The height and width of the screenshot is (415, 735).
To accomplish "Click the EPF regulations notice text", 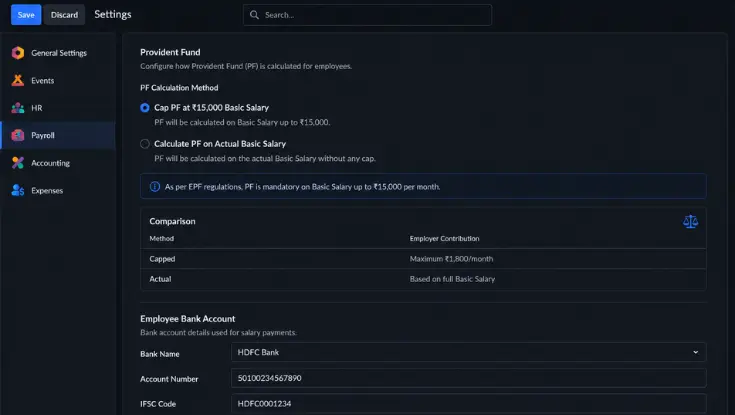I will pos(302,187).
